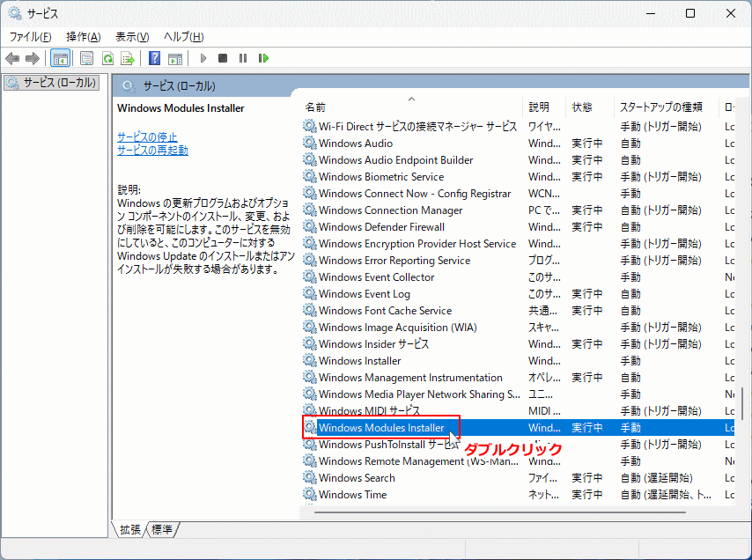752x560 pixels.
Task: Switch to the 標準 tab
Action: (x=162, y=529)
